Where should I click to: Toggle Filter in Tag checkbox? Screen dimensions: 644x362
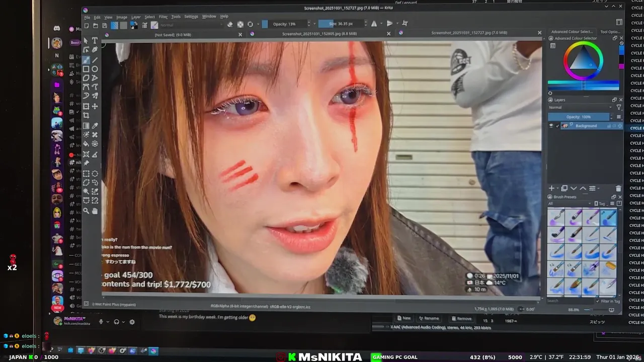597,301
